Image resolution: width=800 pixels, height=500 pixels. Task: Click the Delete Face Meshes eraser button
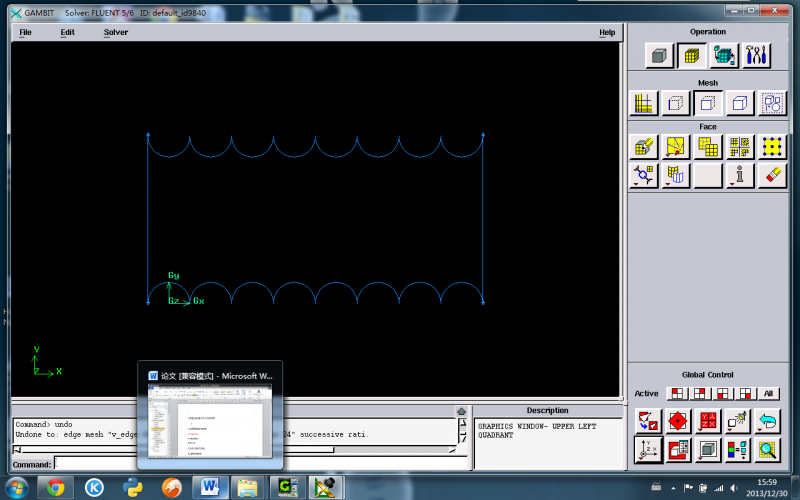772,176
